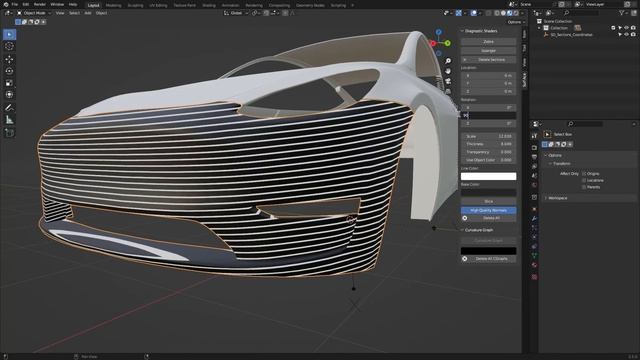The height and width of the screenshot is (360, 640).
Task: Collapse the Transform subpanel
Action: [550, 164]
